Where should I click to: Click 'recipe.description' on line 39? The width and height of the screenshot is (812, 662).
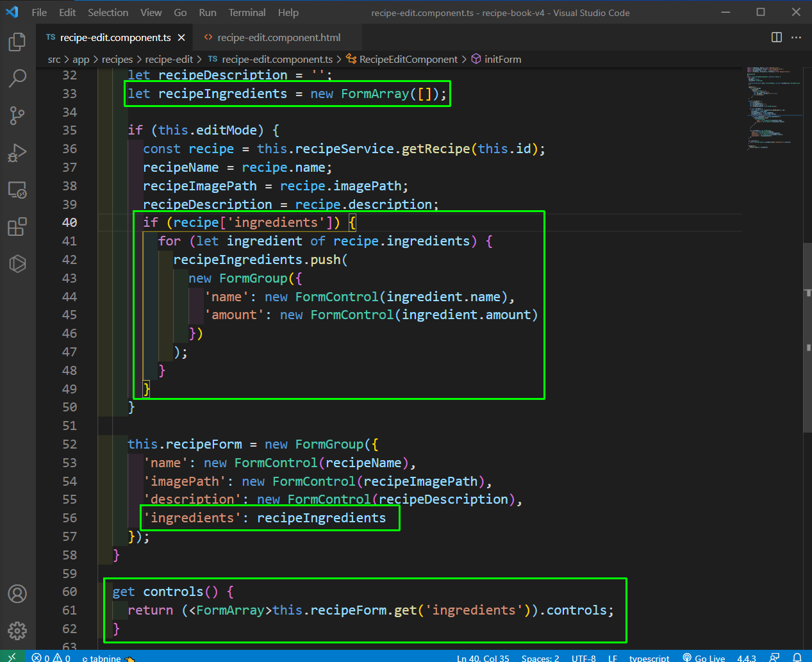click(x=363, y=204)
